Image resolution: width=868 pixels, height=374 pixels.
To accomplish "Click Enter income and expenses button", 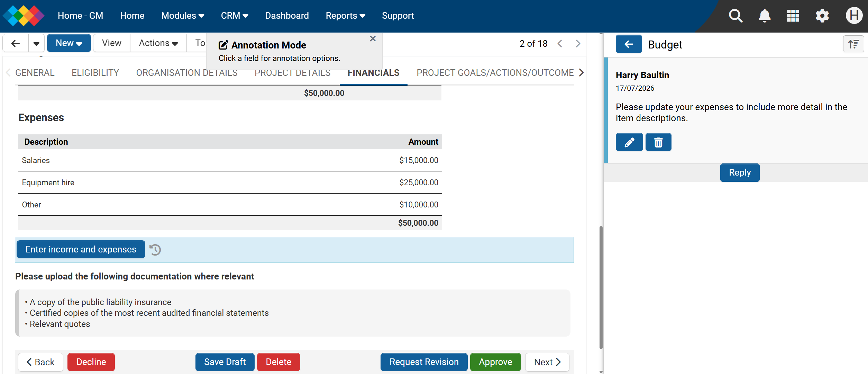I will (x=81, y=250).
